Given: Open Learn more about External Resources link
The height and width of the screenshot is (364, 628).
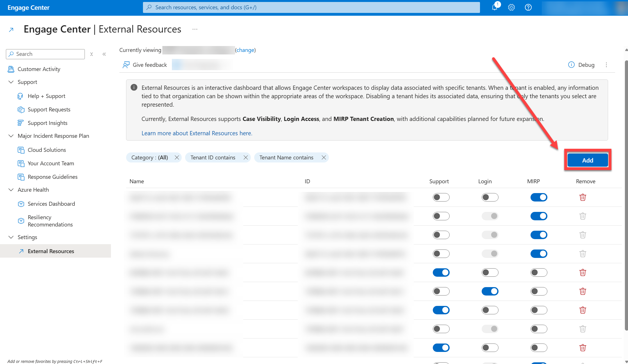Looking at the screenshot, I should point(197,133).
